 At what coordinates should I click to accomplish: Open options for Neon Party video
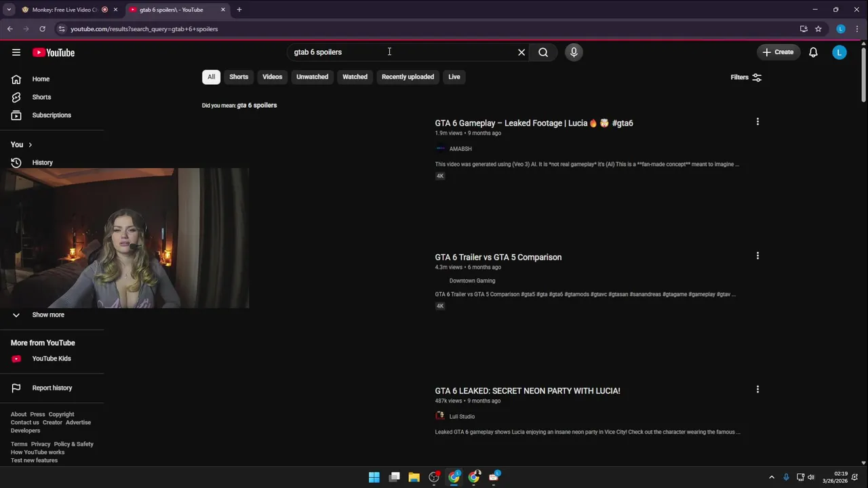[757, 389]
